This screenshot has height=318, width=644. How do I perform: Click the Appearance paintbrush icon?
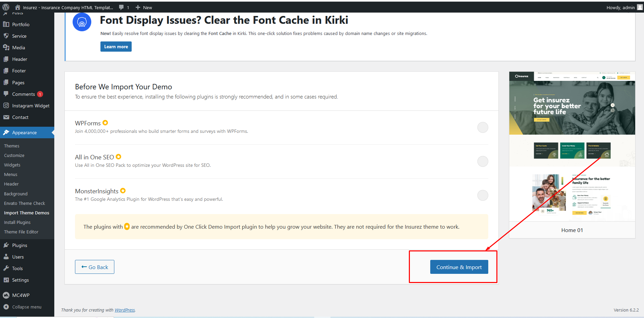(x=6, y=132)
